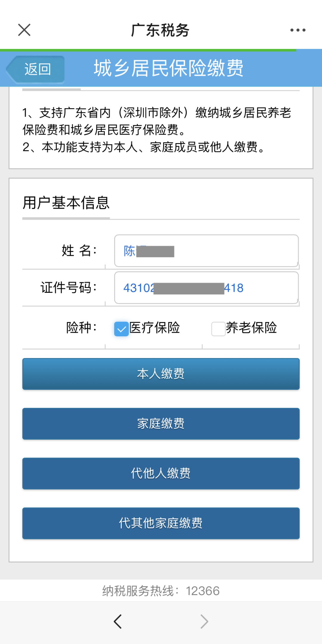Open the three-dot more options menu

pos(298,30)
